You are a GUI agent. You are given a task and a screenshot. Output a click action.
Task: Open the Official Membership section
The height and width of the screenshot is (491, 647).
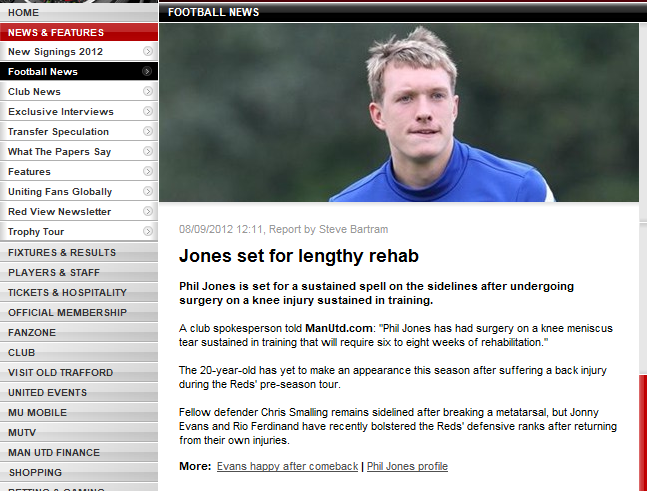coord(79,313)
